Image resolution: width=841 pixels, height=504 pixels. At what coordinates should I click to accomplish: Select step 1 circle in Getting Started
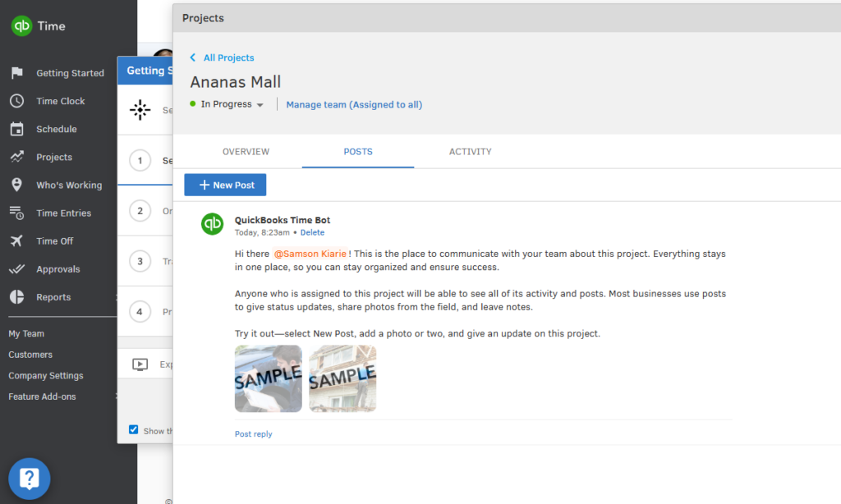tap(140, 160)
